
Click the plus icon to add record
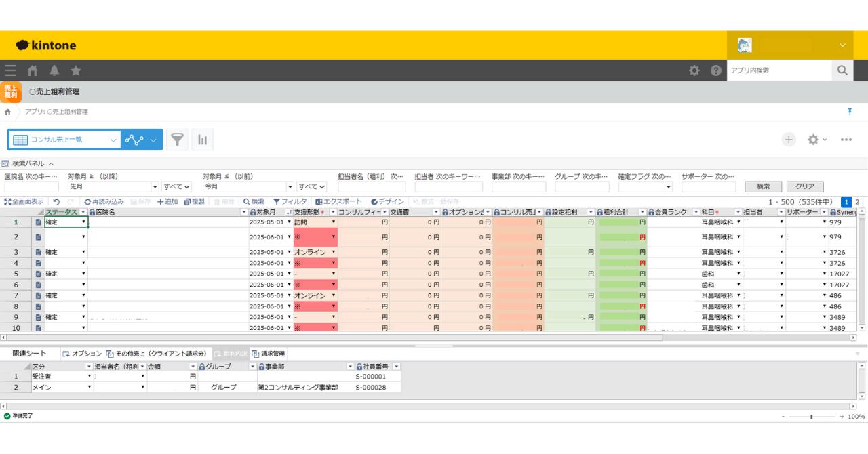(789, 140)
